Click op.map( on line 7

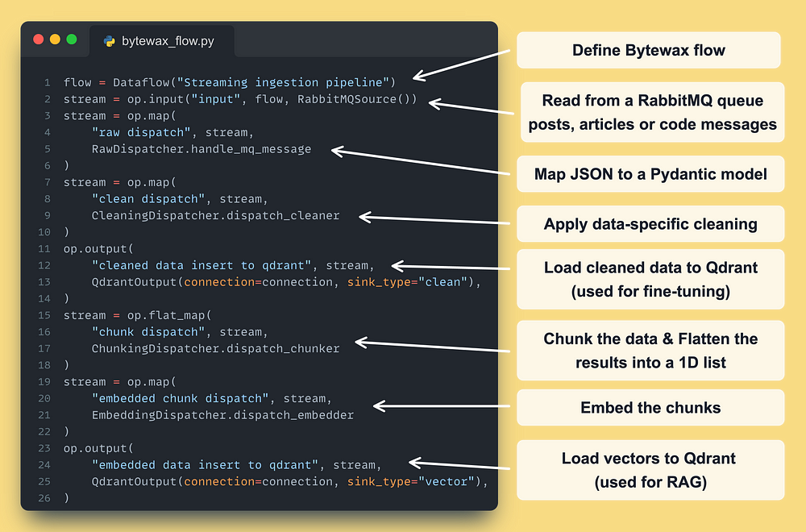pyautogui.click(x=152, y=182)
